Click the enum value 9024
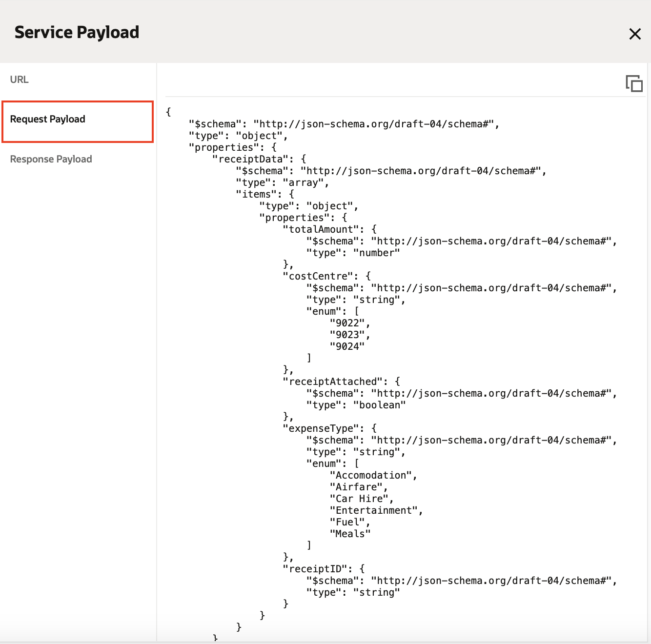 346,346
